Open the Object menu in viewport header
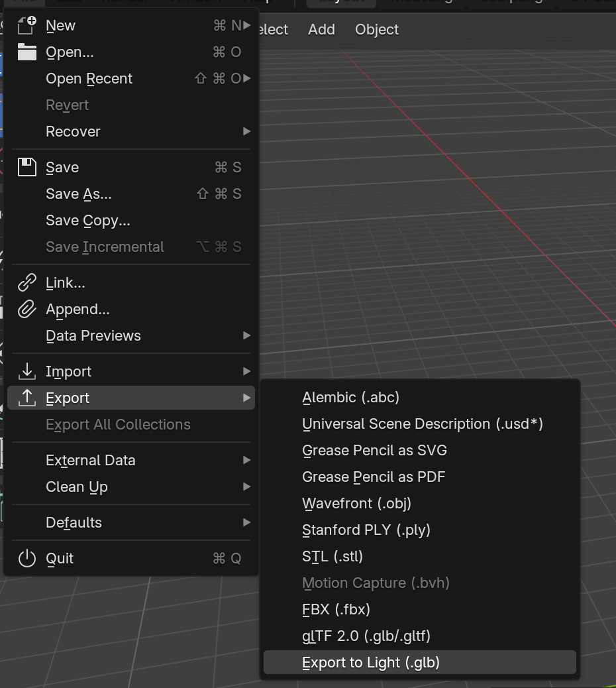616x688 pixels. [377, 29]
